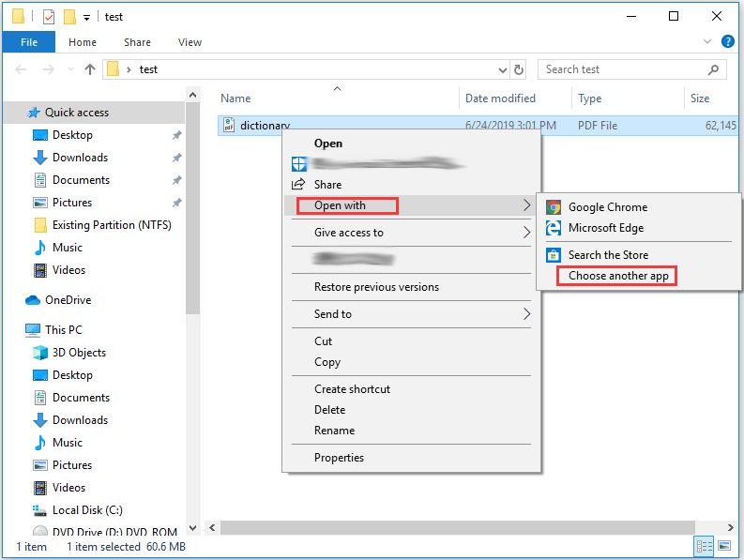Click the navigation pane scroll-up arrow
Screen dimensions: 744x560
192,95
